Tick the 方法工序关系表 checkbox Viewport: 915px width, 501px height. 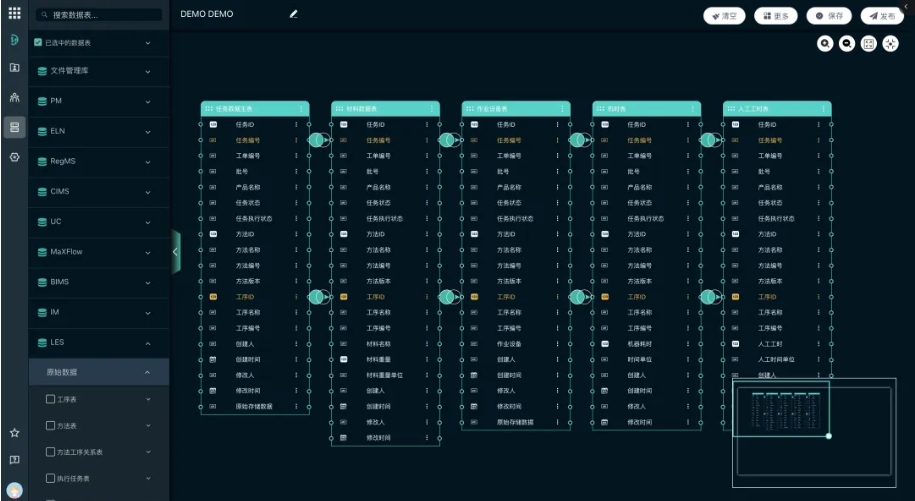pos(51,452)
